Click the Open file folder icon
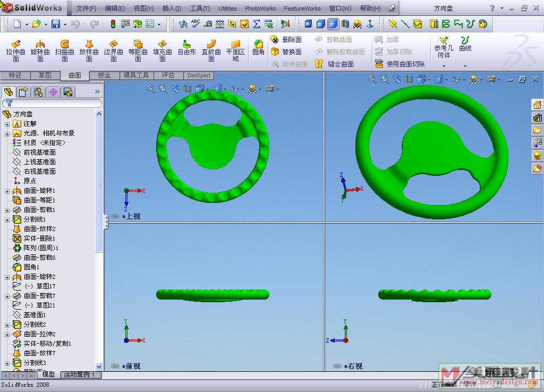The image size is (544, 392). tap(36, 24)
